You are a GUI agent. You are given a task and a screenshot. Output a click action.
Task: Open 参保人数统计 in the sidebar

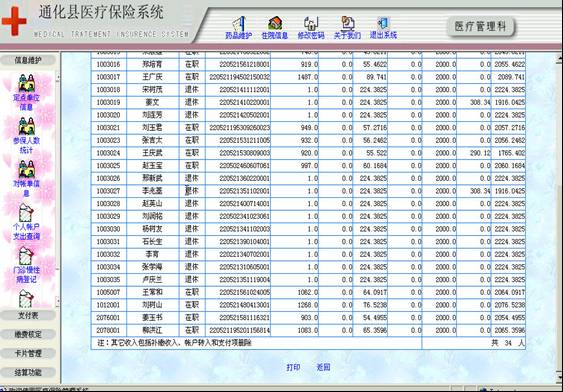[26, 136]
